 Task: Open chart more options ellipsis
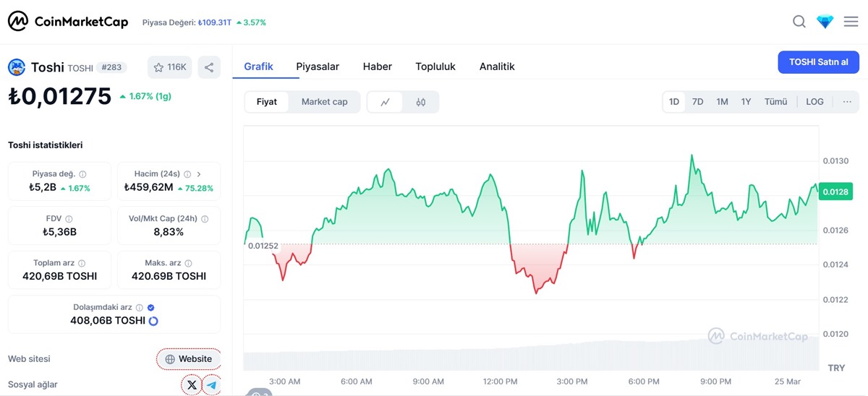click(847, 102)
